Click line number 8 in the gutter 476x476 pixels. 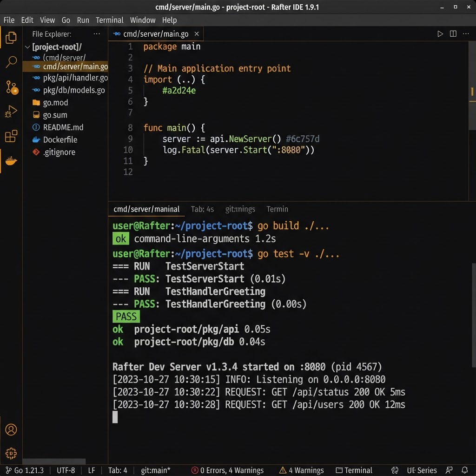point(130,128)
